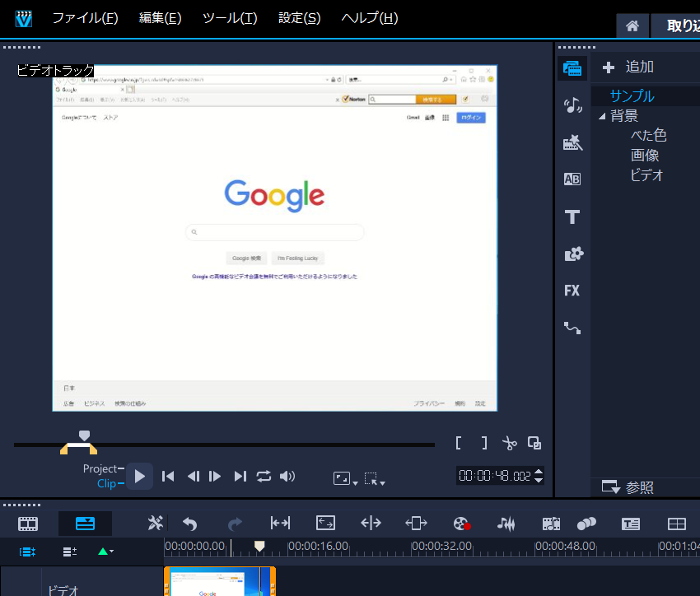The image size is (700, 596).
Task: Switch to Timeline view
Action: (85, 524)
